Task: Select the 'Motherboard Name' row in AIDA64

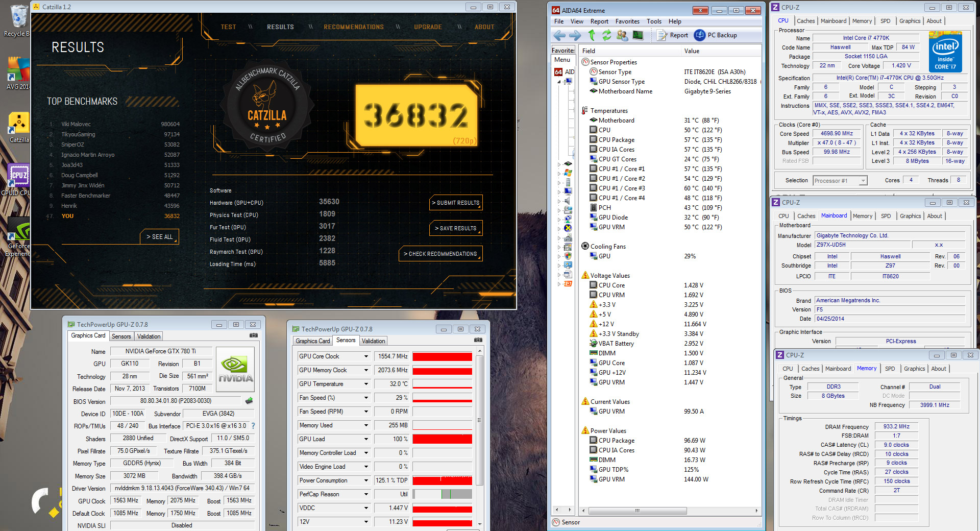Action: coord(671,91)
